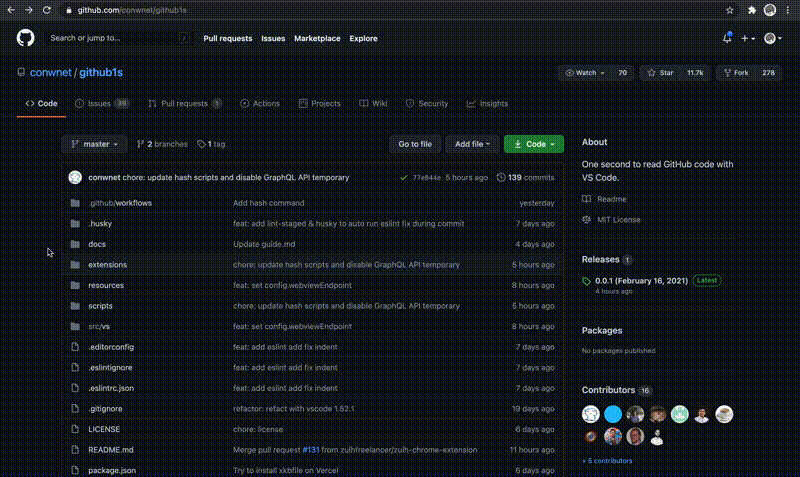Reload the page with refresh icon
This screenshot has height=477, width=800.
pos(46,10)
